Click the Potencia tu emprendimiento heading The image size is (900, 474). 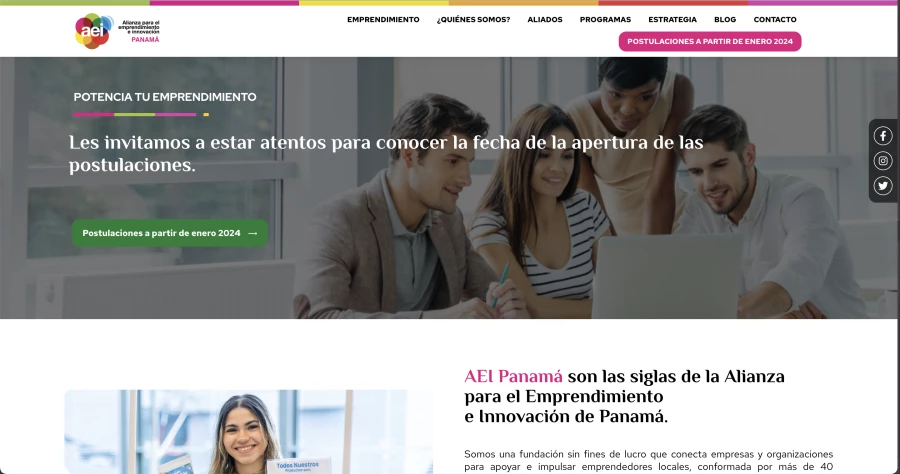click(x=165, y=97)
